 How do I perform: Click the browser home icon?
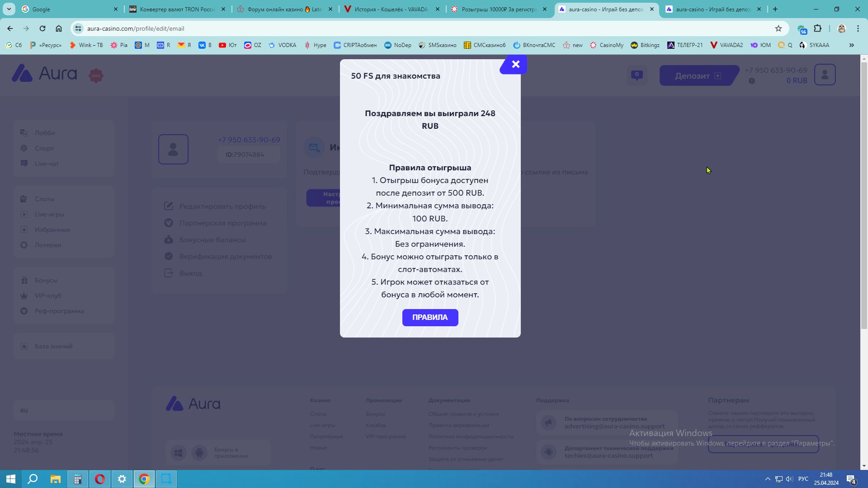(59, 28)
